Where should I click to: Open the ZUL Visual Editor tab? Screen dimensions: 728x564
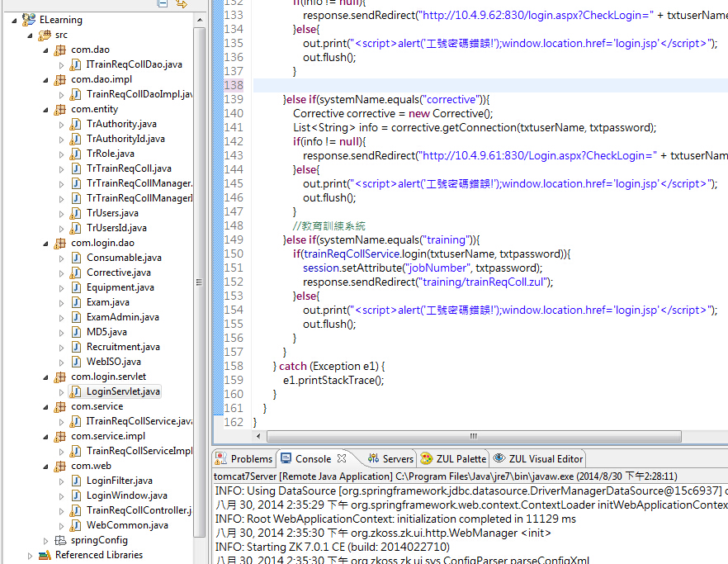pos(537,458)
